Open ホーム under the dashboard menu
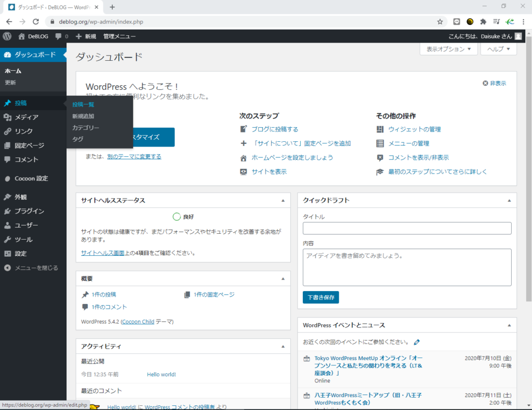This screenshot has width=532, height=410. [x=13, y=71]
